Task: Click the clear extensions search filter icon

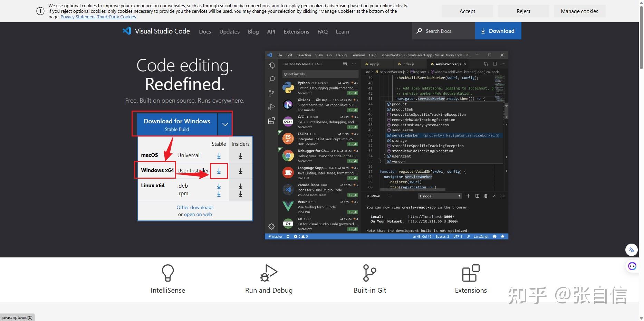Action: coord(345,64)
